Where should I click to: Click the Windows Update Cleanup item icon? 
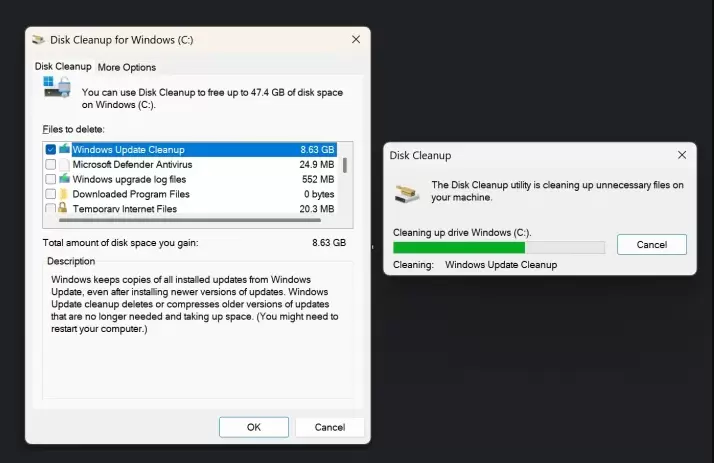[64, 149]
